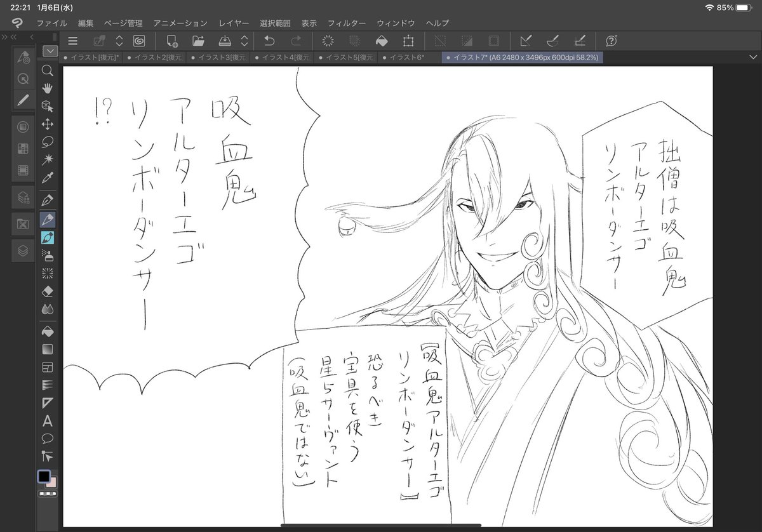Fill with the command bar bucket icon
Viewport: 762px width, 532px height.
pyautogui.click(x=382, y=41)
